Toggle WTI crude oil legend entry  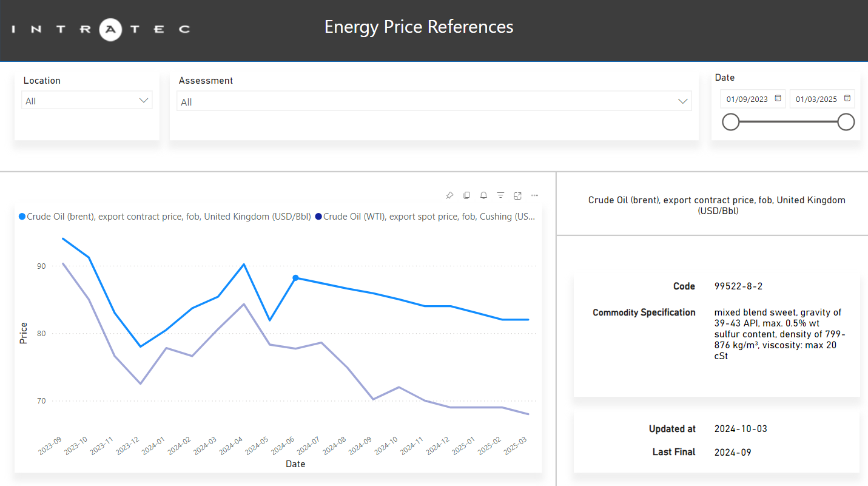click(428, 217)
